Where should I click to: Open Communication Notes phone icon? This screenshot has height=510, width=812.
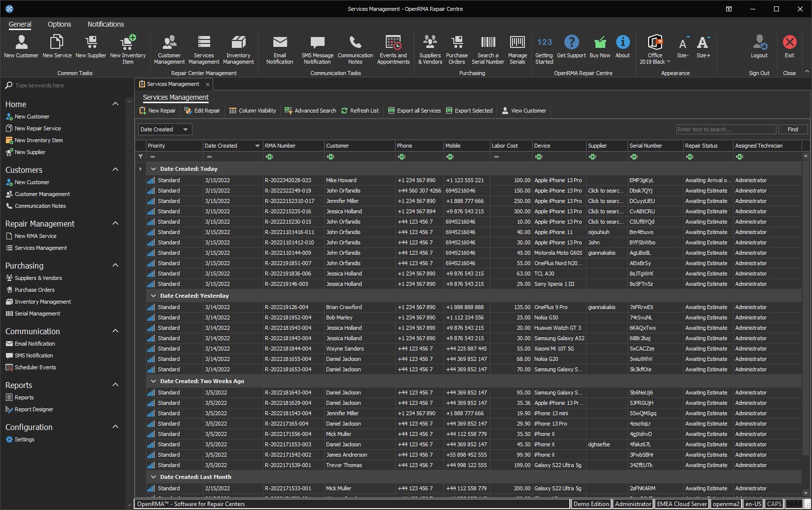click(x=355, y=49)
